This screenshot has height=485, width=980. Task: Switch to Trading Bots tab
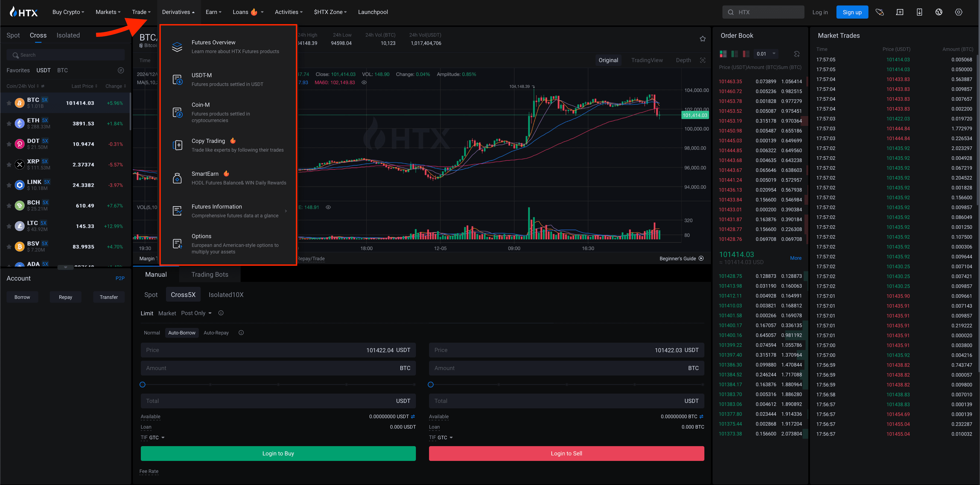click(x=210, y=275)
